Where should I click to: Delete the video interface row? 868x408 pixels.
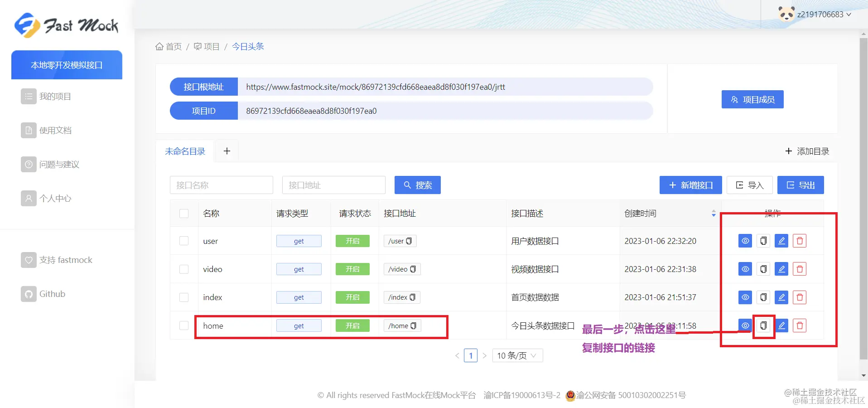(800, 269)
